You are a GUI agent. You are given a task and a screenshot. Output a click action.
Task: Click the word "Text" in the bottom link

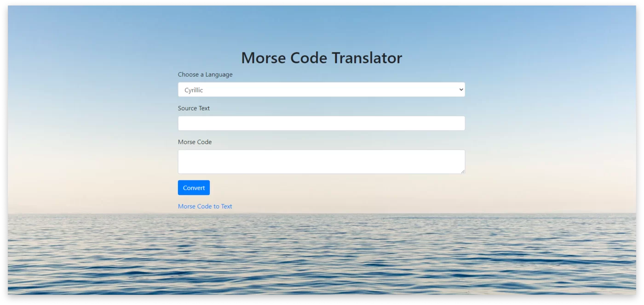(x=226, y=206)
